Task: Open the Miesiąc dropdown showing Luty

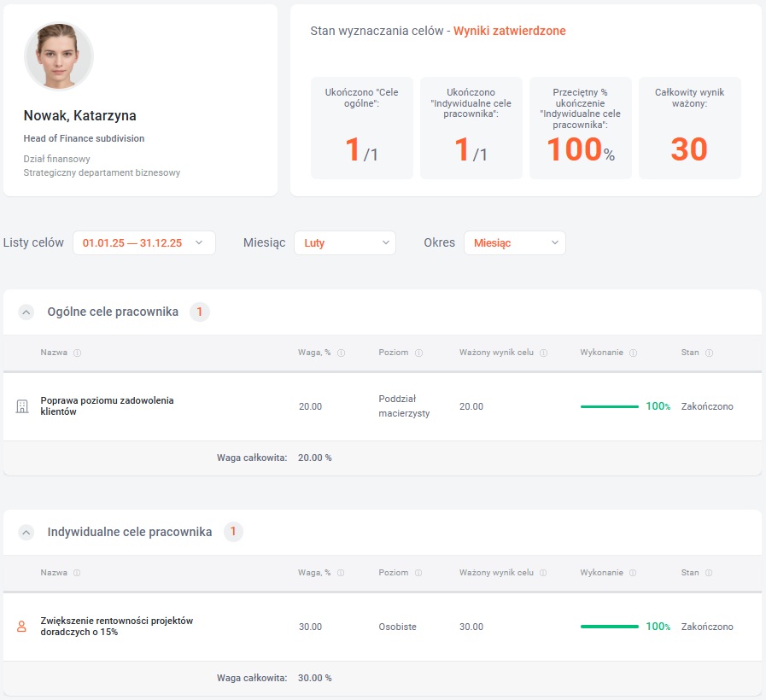Action: [344, 243]
